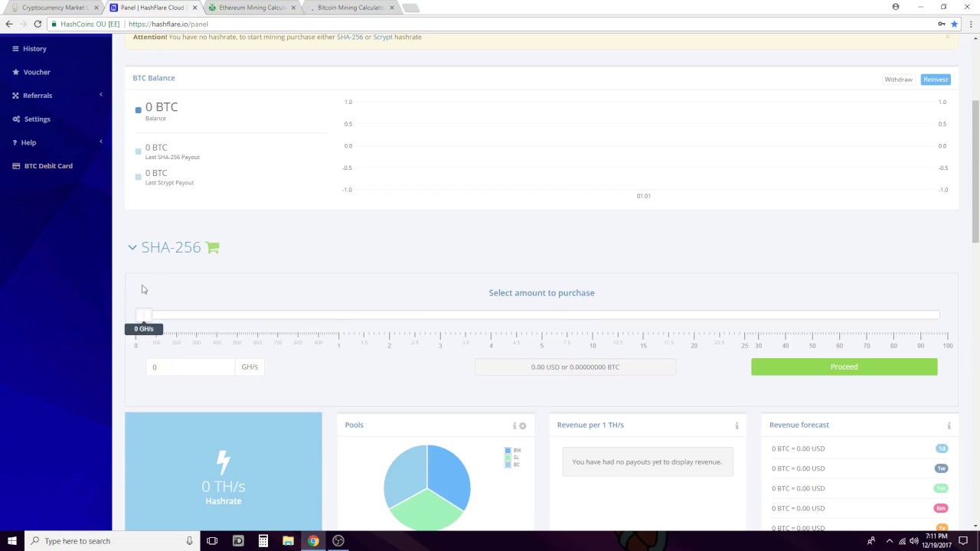Click the hashrate slider handle at 0 GH/s
980x551 pixels.
[144, 315]
